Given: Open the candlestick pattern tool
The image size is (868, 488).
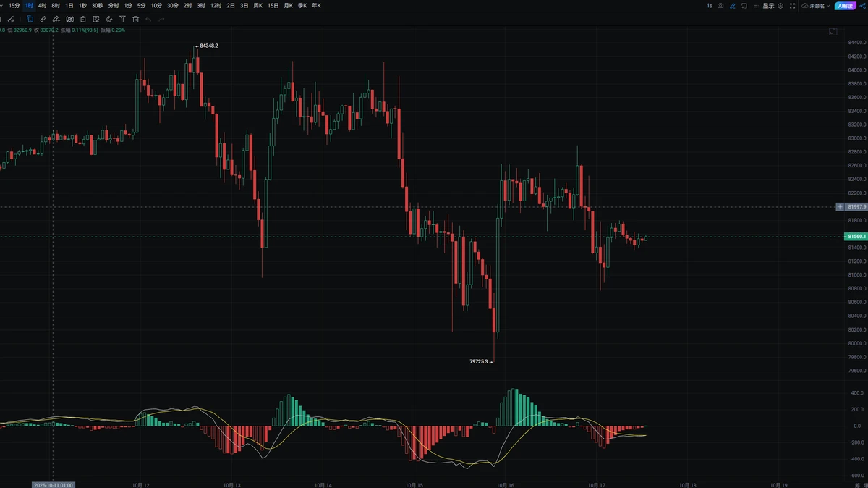Looking at the screenshot, I should tap(69, 19).
